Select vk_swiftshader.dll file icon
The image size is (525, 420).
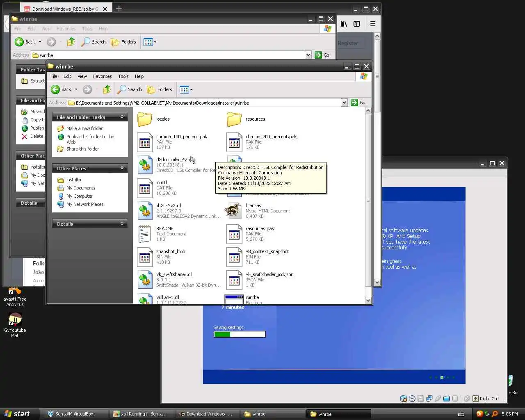145,280
